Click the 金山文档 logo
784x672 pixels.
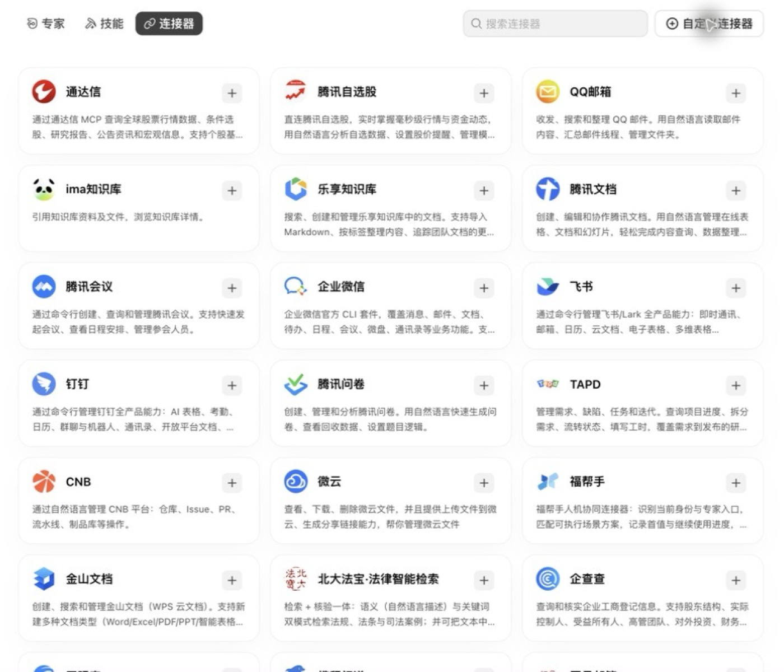pyautogui.click(x=44, y=579)
